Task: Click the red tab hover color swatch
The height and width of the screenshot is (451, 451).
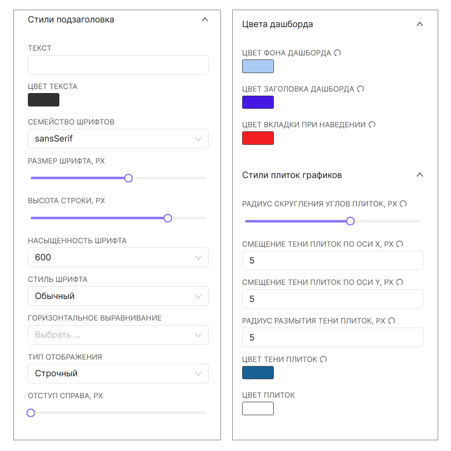Action: coord(258,138)
